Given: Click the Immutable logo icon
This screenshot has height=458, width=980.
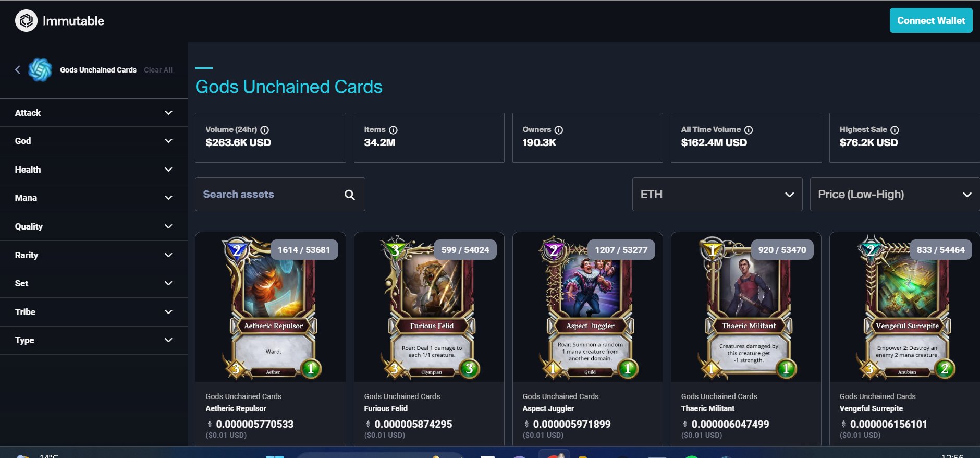Looking at the screenshot, I should [x=26, y=21].
